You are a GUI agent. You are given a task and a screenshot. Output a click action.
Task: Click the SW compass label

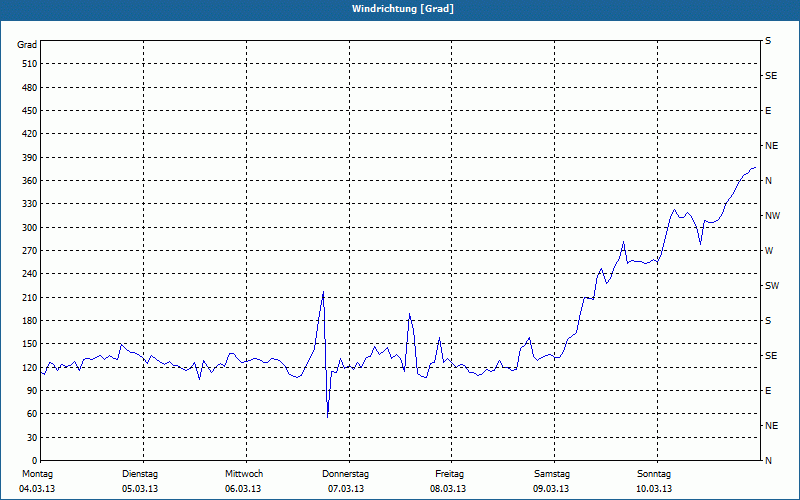(x=772, y=286)
